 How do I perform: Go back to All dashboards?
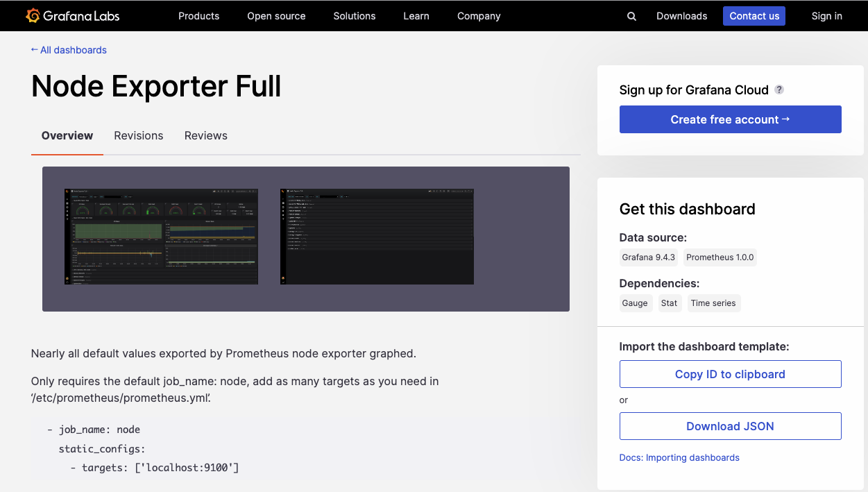point(69,50)
